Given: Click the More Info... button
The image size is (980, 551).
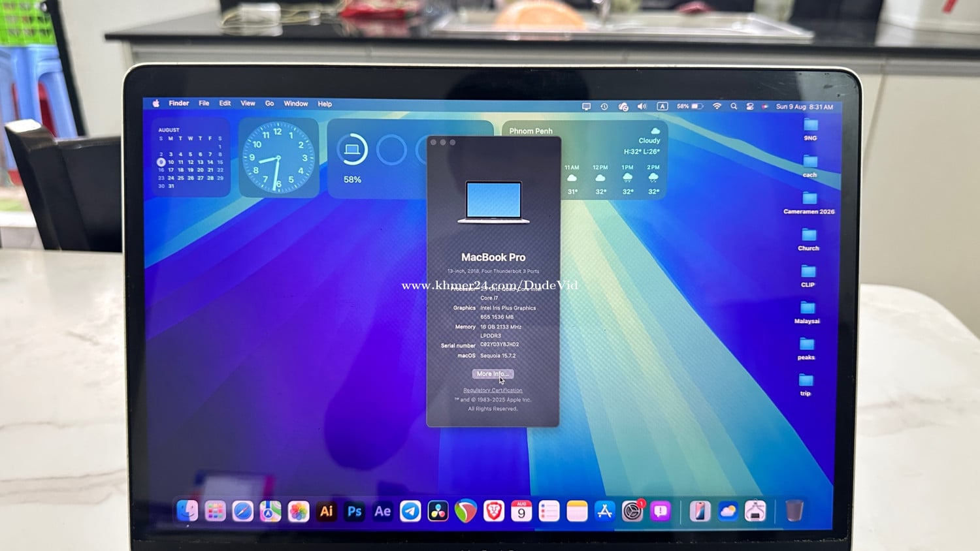Looking at the screenshot, I should (x=493, y=374).
